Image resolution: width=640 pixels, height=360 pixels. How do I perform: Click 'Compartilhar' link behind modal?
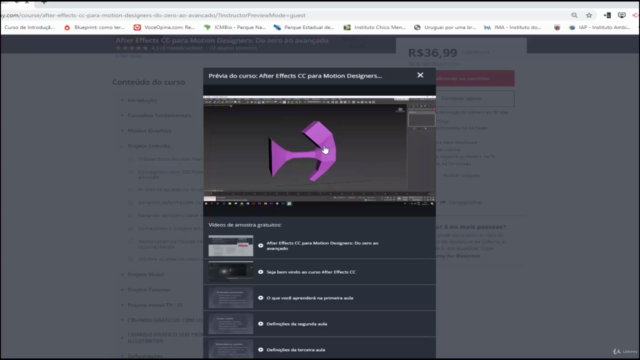pos(461,202)
